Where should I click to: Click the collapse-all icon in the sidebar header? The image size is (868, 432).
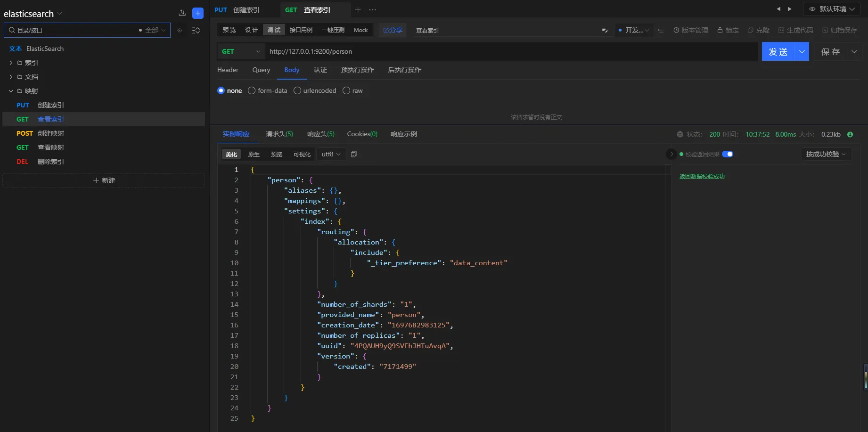click(x=196, y=30)
